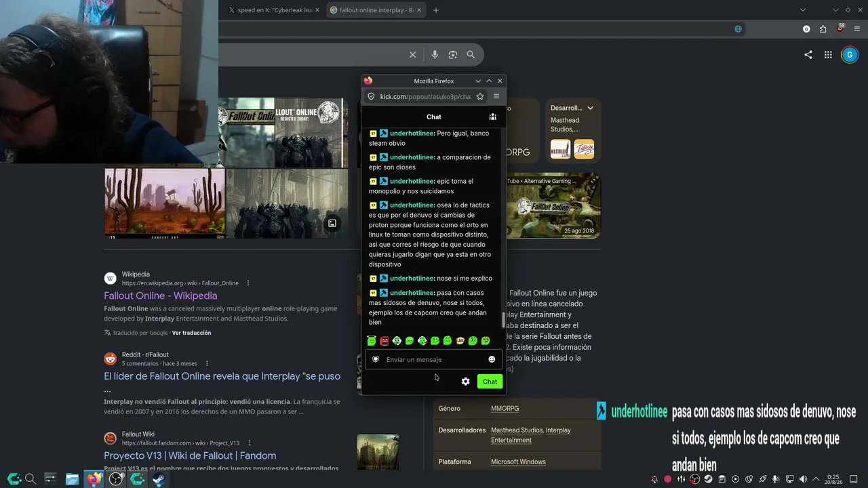
Task: Search by image with Google Lens
Action: point(453,55)
